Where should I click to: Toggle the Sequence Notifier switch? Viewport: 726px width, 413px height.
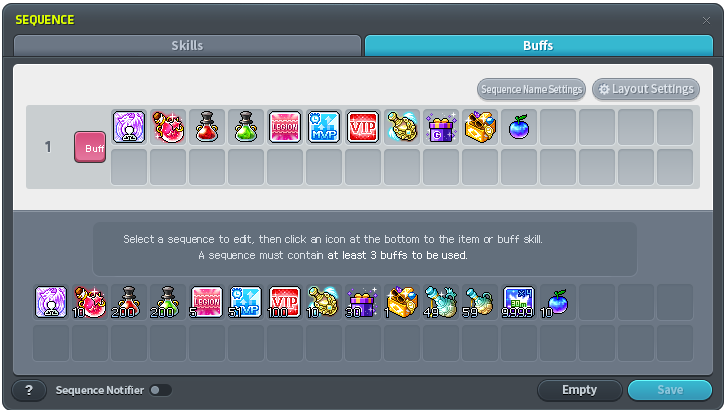click(x=160, y=390)
